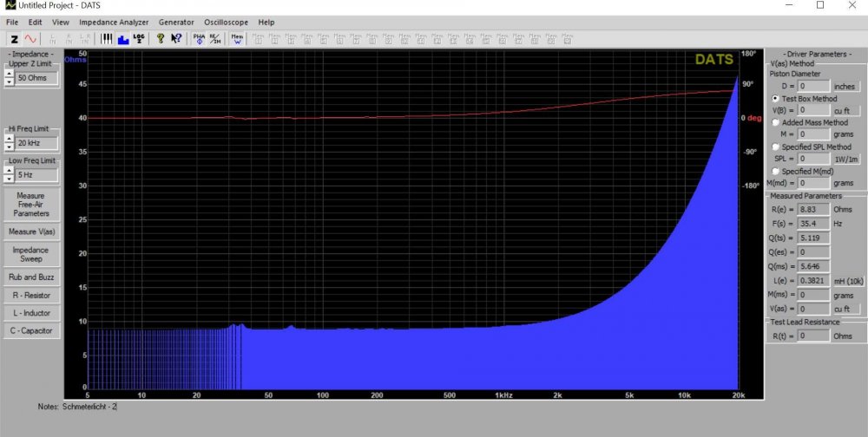868x437 pixels.
Task: Click the LOG Z scale icon
Action: pyautogui.click(x=138, y=38)
